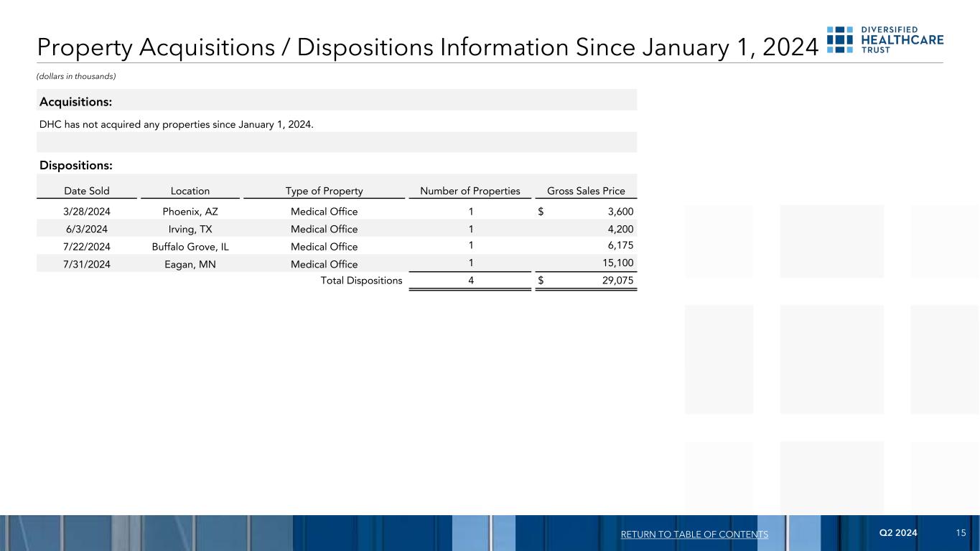Click the Q2 2024 footer label
The image size is (980, 551).
897,532
